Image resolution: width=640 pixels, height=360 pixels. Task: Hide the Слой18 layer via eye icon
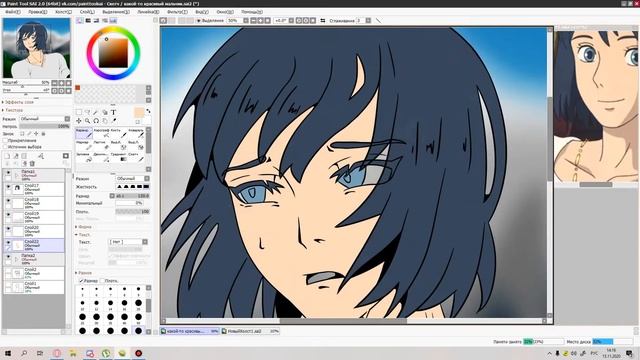pos(8,201)
